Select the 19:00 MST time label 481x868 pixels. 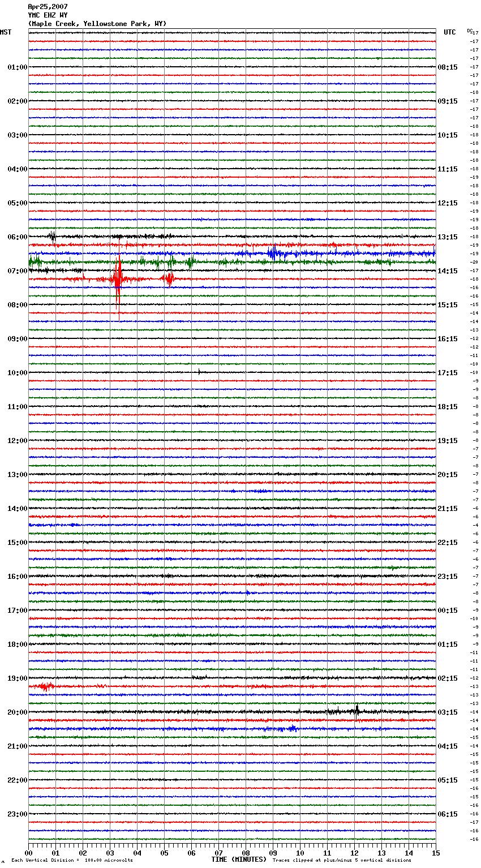pos(17,678)
